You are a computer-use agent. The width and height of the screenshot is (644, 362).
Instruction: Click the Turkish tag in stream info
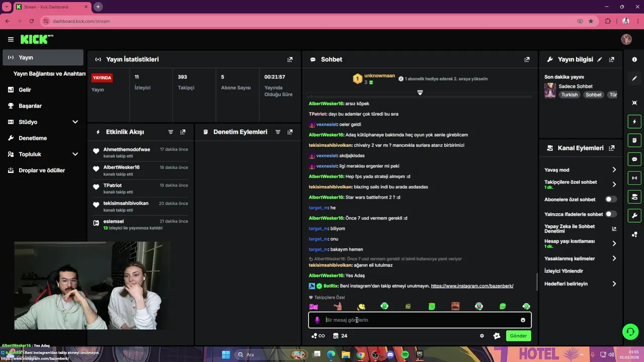[x=570, y=95]
